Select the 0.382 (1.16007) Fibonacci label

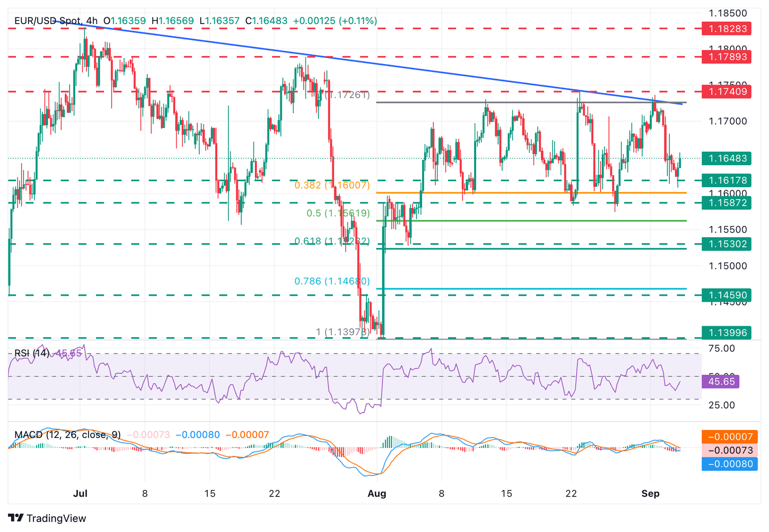(x=331, y=185)
